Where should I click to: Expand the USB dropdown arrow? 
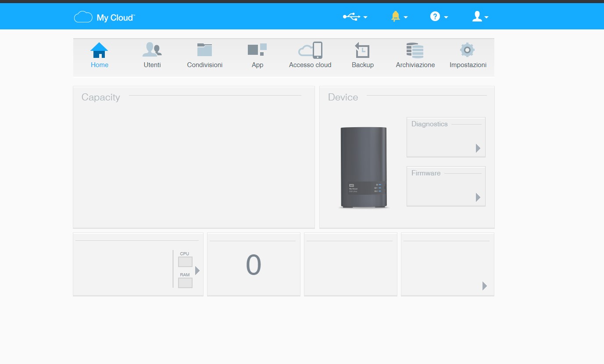[365, 18]
